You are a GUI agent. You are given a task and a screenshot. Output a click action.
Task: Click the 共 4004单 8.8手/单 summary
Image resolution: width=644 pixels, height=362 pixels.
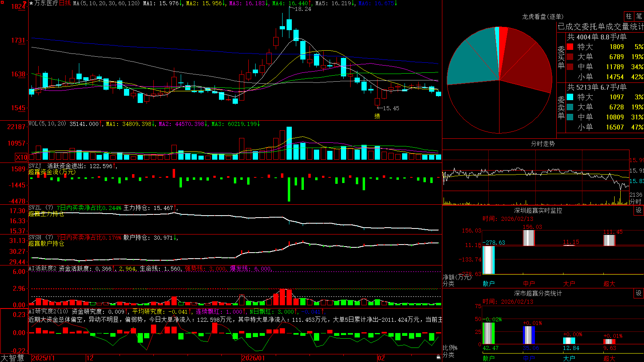point(597,37)
